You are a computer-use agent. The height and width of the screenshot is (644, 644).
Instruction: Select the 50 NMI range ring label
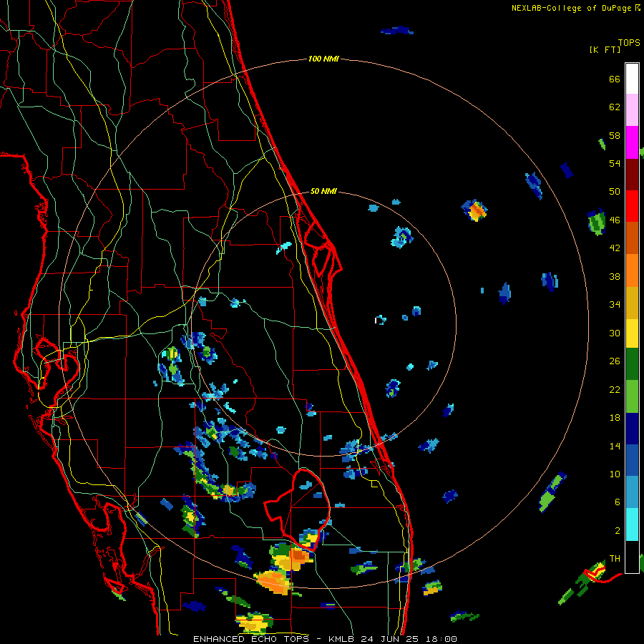pyautogui.click(x=323, y=191)
